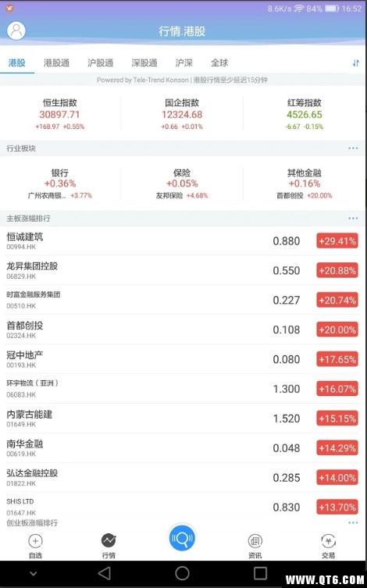Image resolution: width=367 pixels, height=588 pixels.
Task: Open 自选 watchlist plus icon
Action: coord(35,541)
